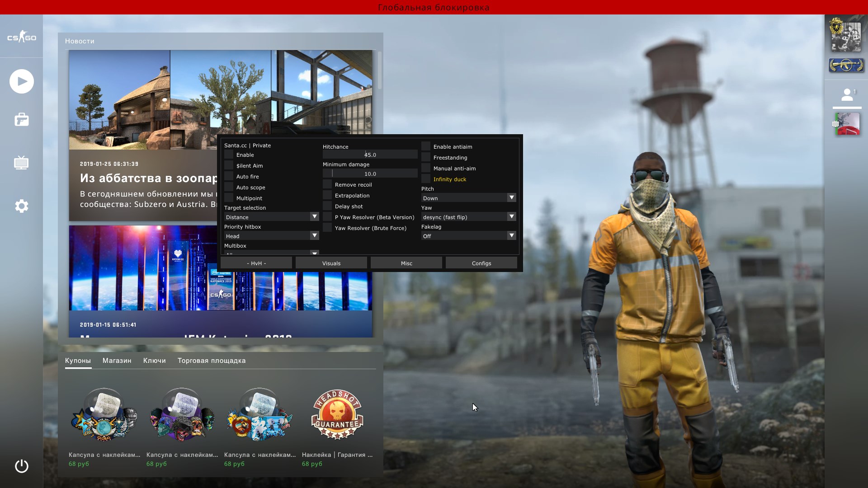Click the Play button in the sidebar
The width and height of the screenshot is (868, 488).
point(22,81)
